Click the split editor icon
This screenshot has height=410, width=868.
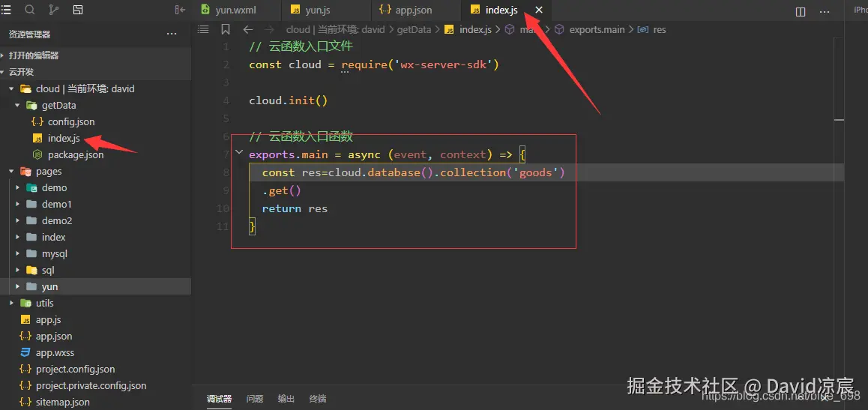click(801, 12)
